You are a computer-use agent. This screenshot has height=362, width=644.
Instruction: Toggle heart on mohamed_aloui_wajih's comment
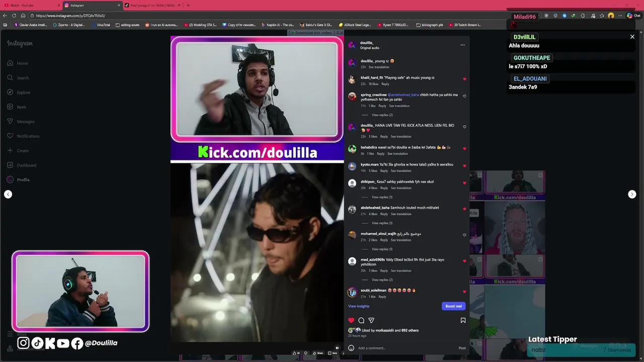[464, 235]
